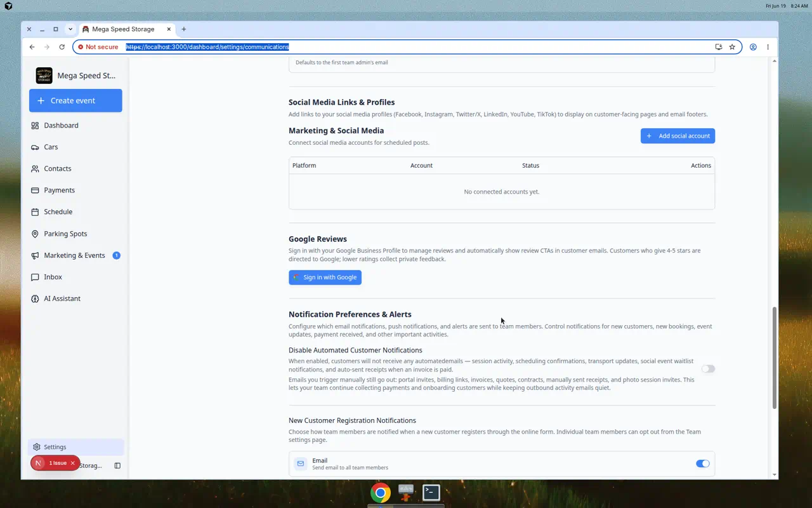Open Chrome's three-dot menu
The image size is (812, 508).
click(x=768, y=47)
